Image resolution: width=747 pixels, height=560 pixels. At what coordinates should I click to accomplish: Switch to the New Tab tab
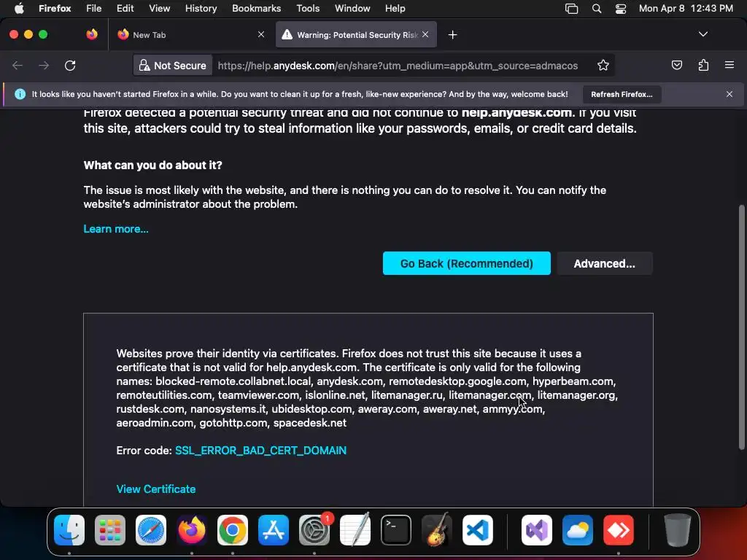[x=190, y=35]
